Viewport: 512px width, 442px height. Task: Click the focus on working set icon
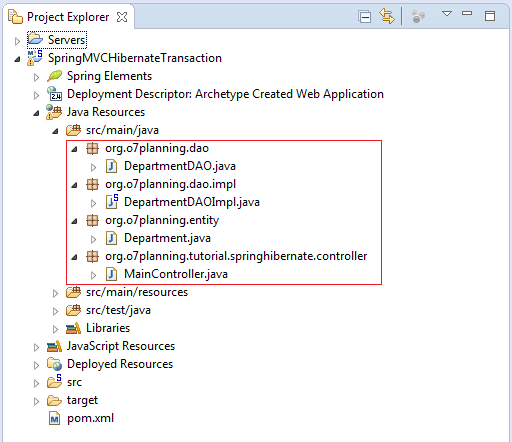point(418,17)
